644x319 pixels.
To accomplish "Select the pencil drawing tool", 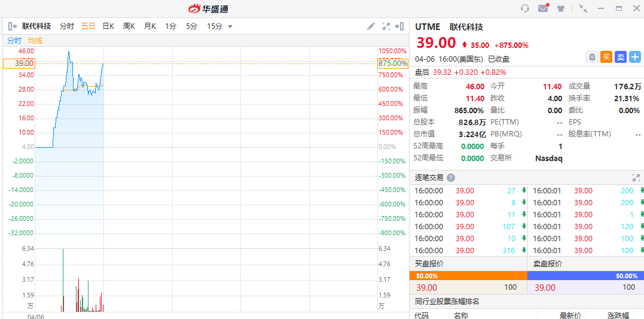I will click(x=371, y=26).
